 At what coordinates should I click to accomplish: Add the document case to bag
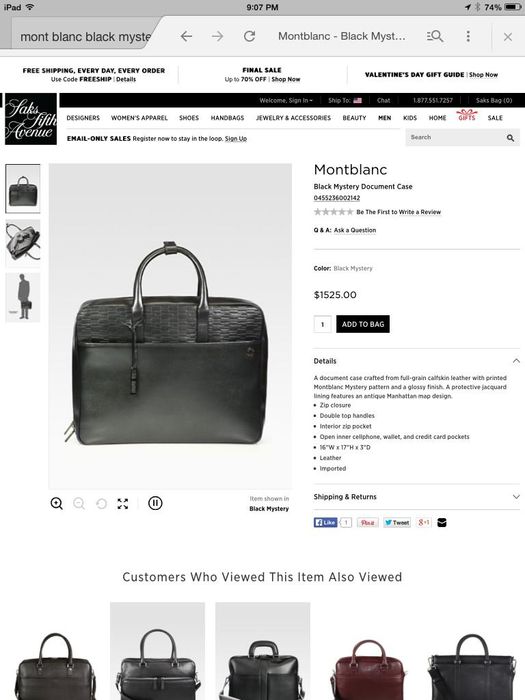coord(363,324)
